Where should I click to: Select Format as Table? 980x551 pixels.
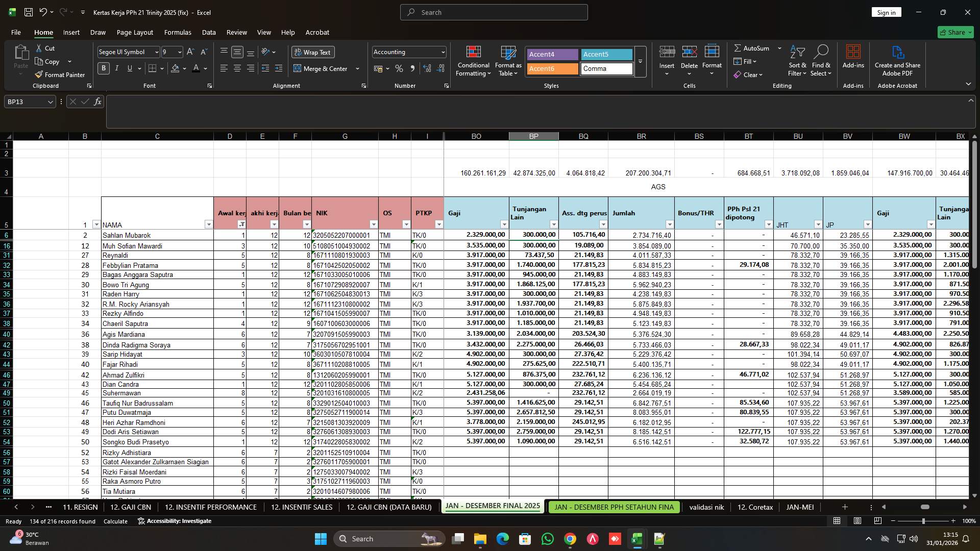click(507, 60)
